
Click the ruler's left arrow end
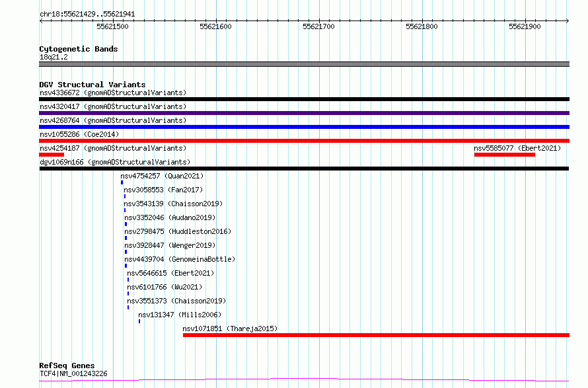click(x=41, y=21)
